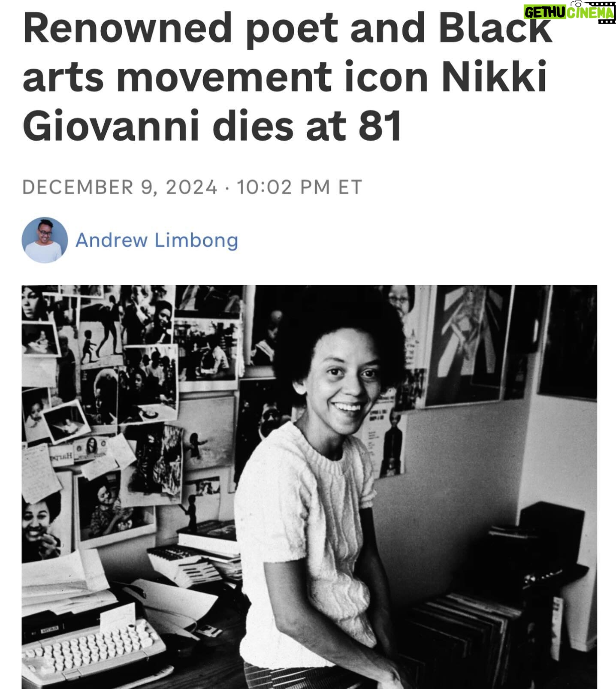Click the CINEMA word in the watermark

point(591,13)
